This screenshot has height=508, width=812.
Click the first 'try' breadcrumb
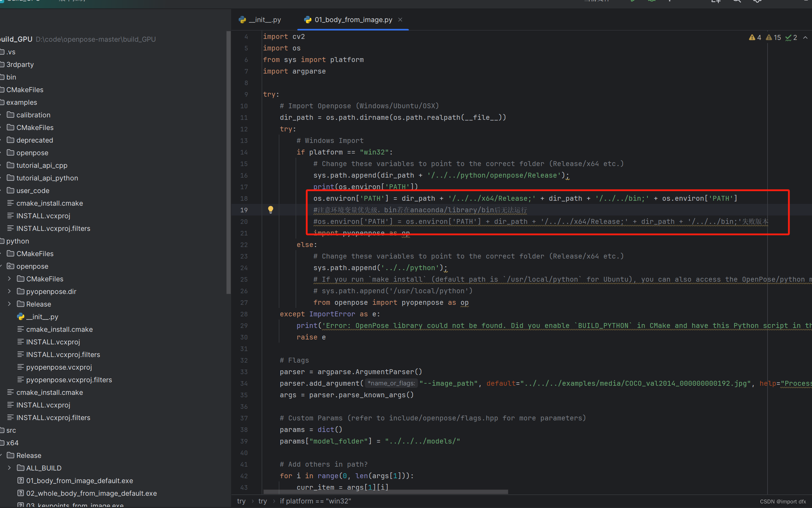click(x=241, y=501)
